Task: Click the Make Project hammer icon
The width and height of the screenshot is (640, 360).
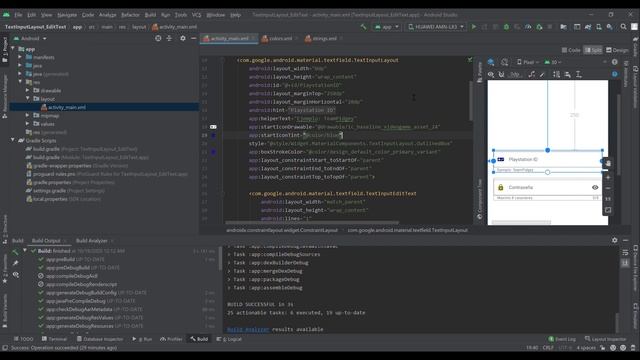Action: click(x=363, y=27)
